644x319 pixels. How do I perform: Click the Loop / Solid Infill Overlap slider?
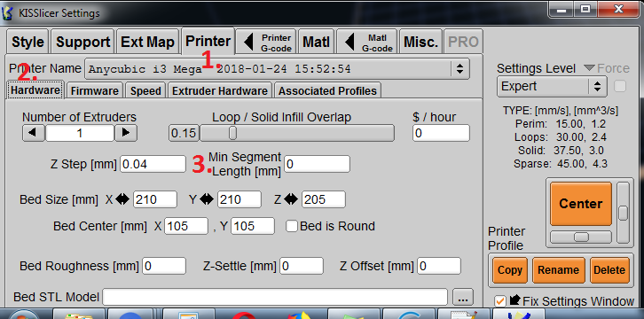tap(296, 133)
